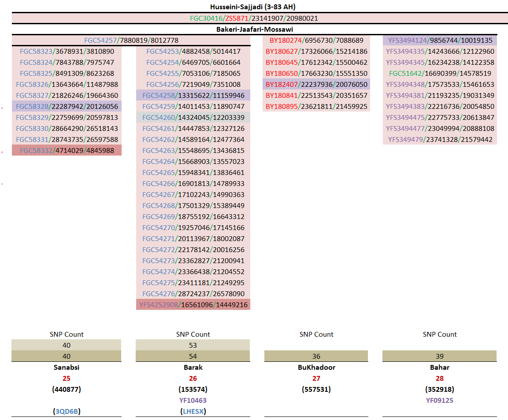This screenshot has height=420, width=508.
Task: Click the highlighted FGC58328 cell
Action: coord(67,107)
